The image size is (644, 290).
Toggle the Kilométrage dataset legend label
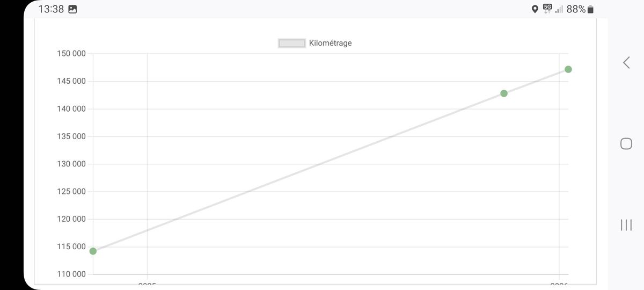[x=331, y=43]
